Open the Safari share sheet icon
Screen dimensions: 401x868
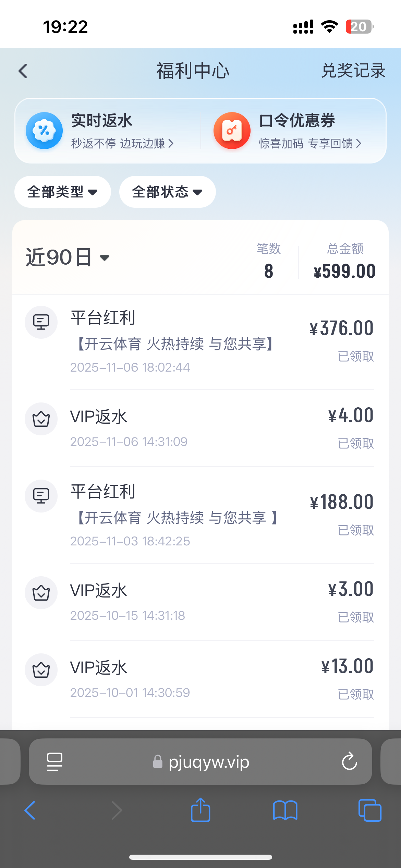(200, 810)
